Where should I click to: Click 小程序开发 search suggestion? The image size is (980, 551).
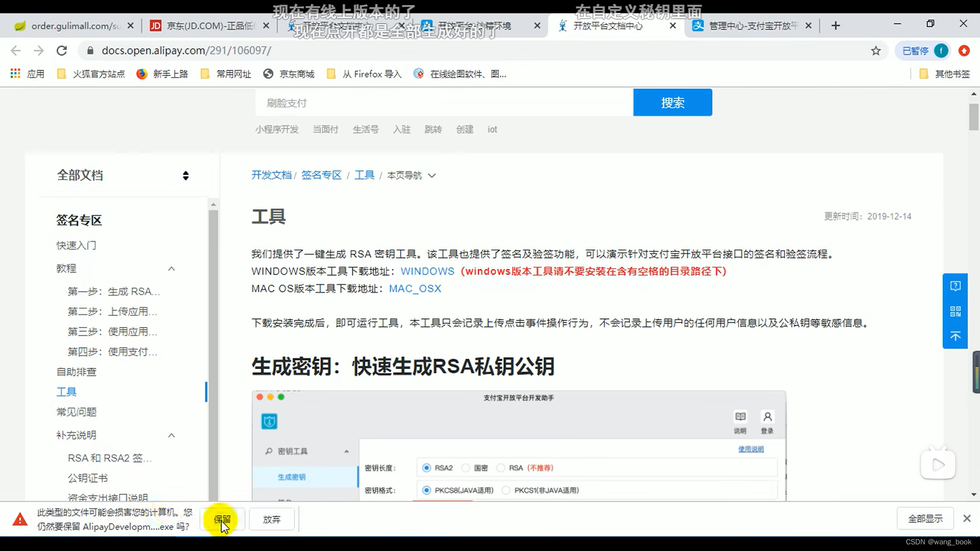click(277, 130)
